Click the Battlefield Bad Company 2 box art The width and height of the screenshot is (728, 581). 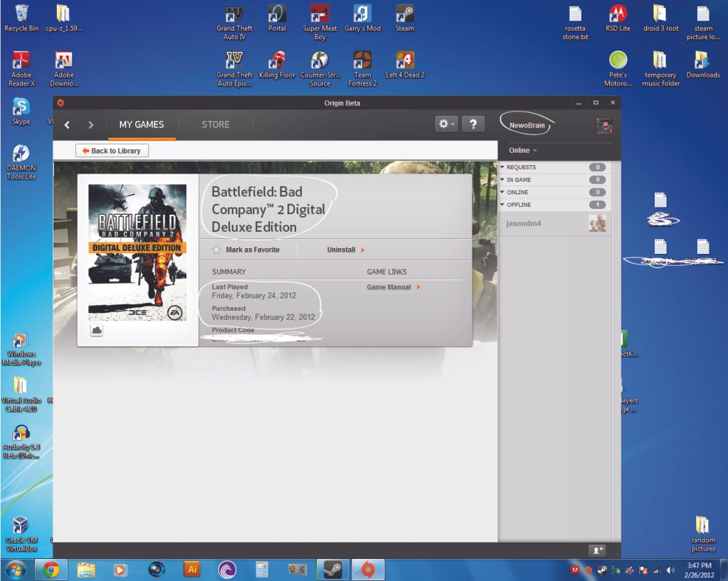point(137,252)
